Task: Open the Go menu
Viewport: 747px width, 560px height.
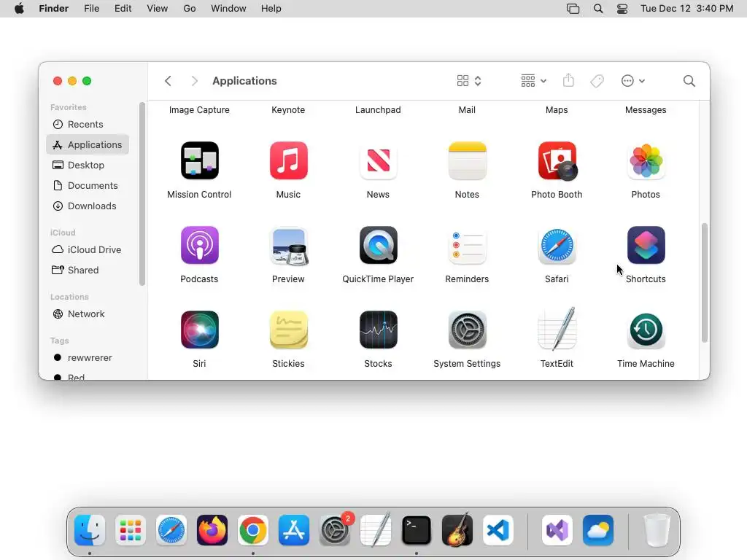Action: click(190, 9)
